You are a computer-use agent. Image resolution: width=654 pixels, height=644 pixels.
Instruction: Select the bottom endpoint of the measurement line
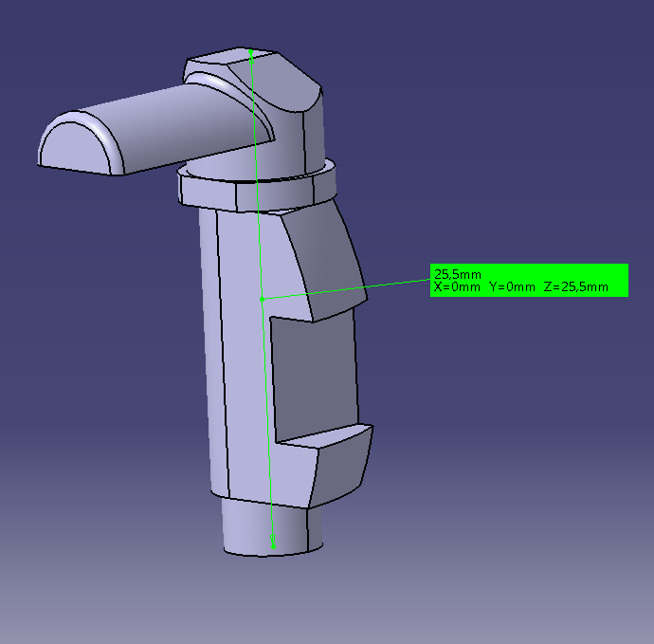[x=273, y=546]
